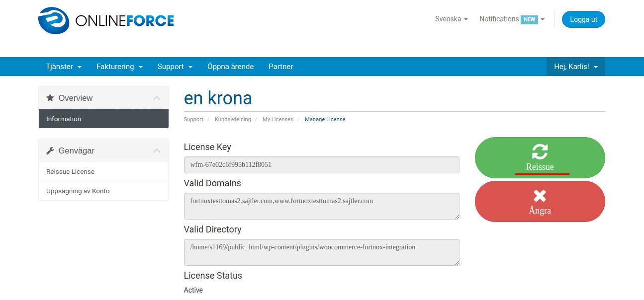Go to Öppna ärende
The height and width of the screenshot is (300, 644).
(x=231, y=67)
